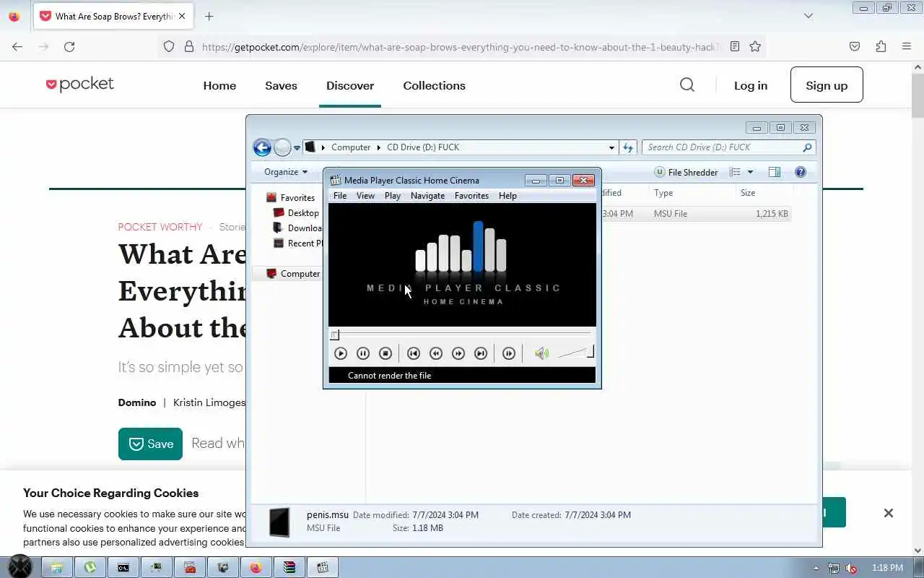Mute audio using the speaker icon

point(541,353)
